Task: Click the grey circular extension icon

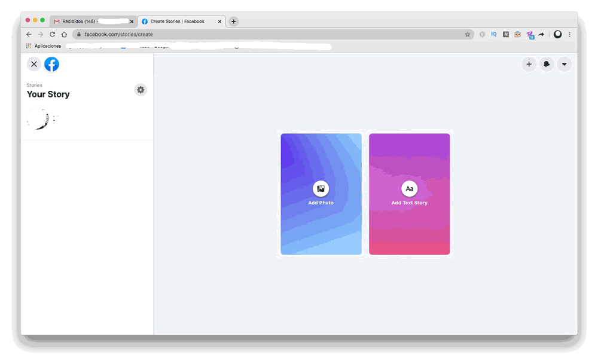Action: click(483, 34)
